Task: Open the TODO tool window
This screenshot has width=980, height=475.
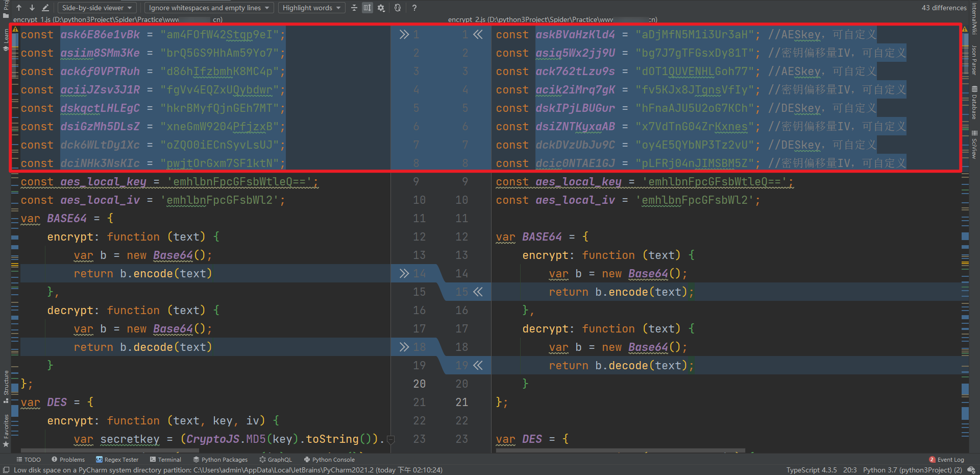Action: point(29,460)
